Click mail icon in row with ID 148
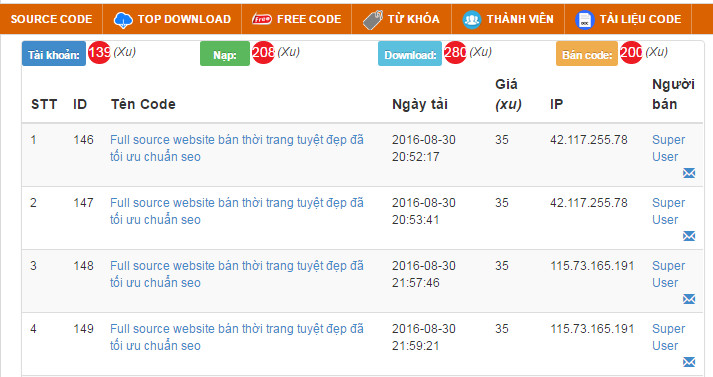The width and height of the screenshot is (713, 377). [689, 299]
